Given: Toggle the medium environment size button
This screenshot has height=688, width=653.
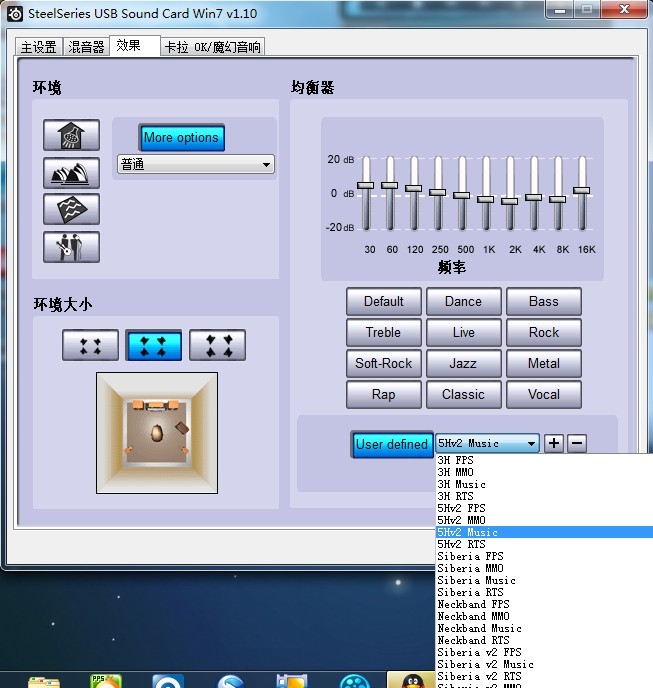Looking at the screenshot, I should click(x=153, y=345).
